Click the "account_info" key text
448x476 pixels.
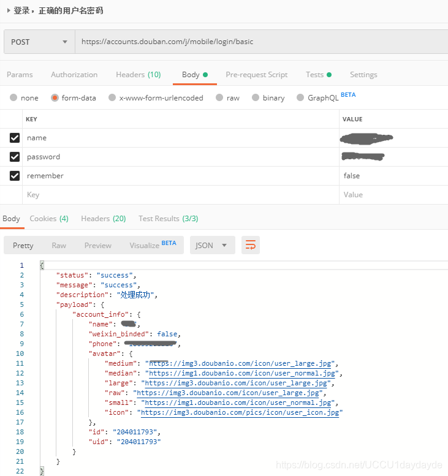point(101,314)
